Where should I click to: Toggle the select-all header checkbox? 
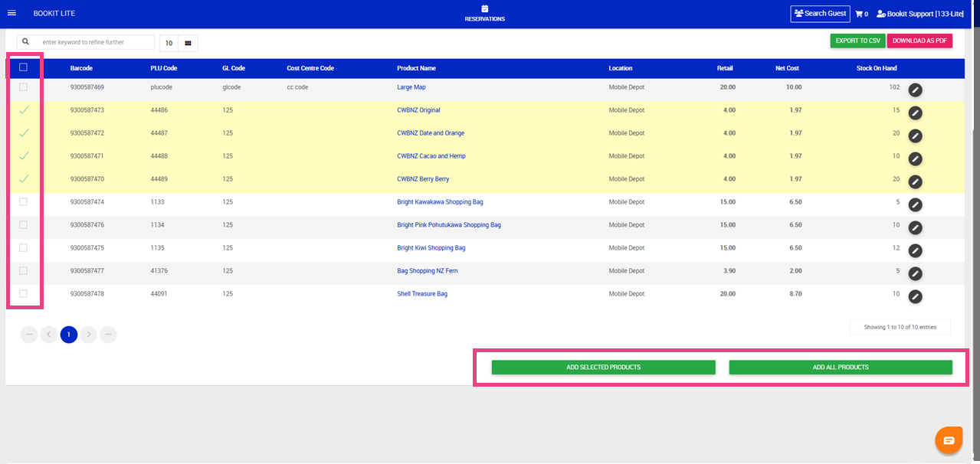(x=23, y=67)
